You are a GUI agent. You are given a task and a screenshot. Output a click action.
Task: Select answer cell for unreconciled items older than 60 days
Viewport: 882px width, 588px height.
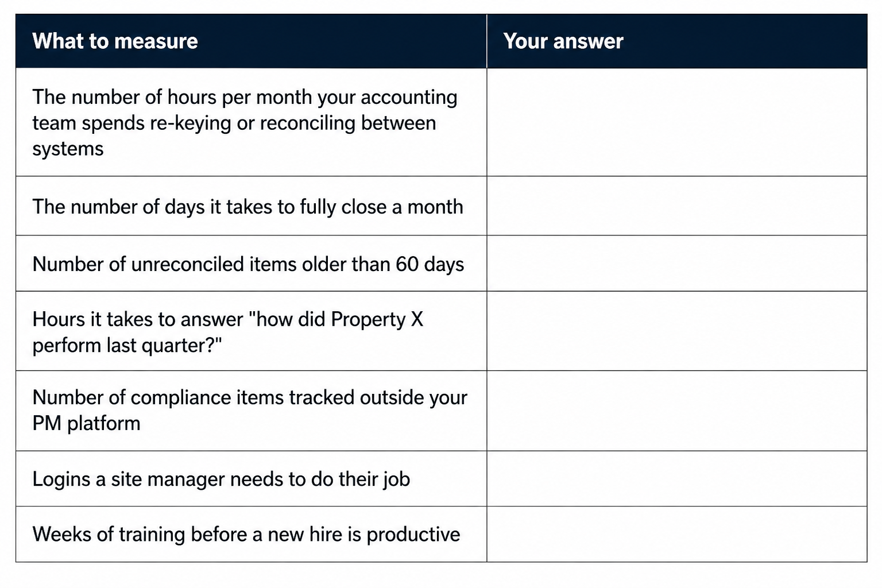[x=677, y=264]
